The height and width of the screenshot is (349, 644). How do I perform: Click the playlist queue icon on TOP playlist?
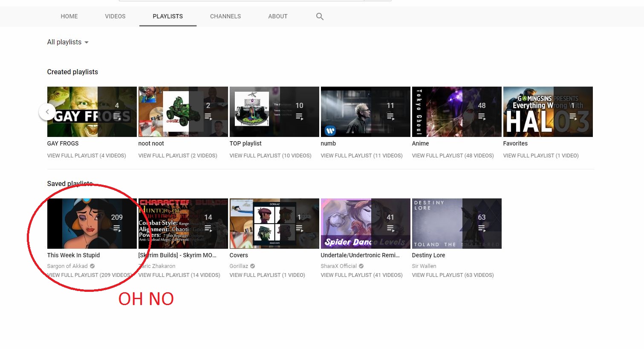[299, 116]
